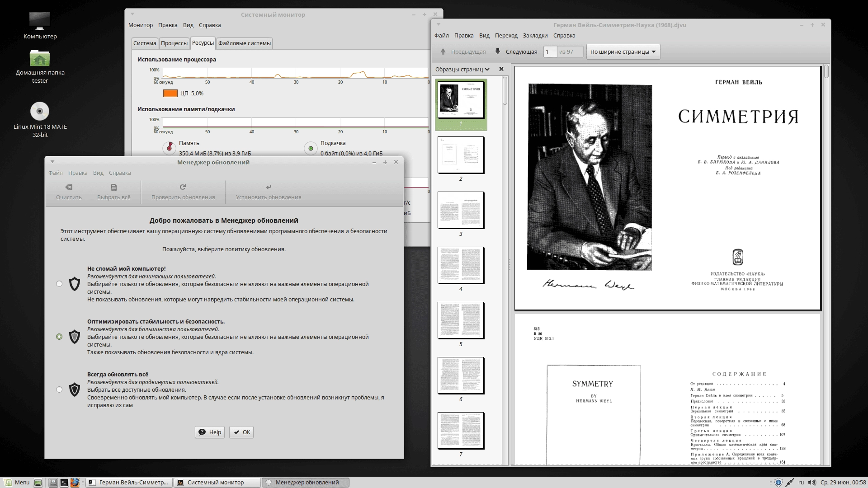
Task: Switch to the Процессы tab
Action: (x=174, y=43)
